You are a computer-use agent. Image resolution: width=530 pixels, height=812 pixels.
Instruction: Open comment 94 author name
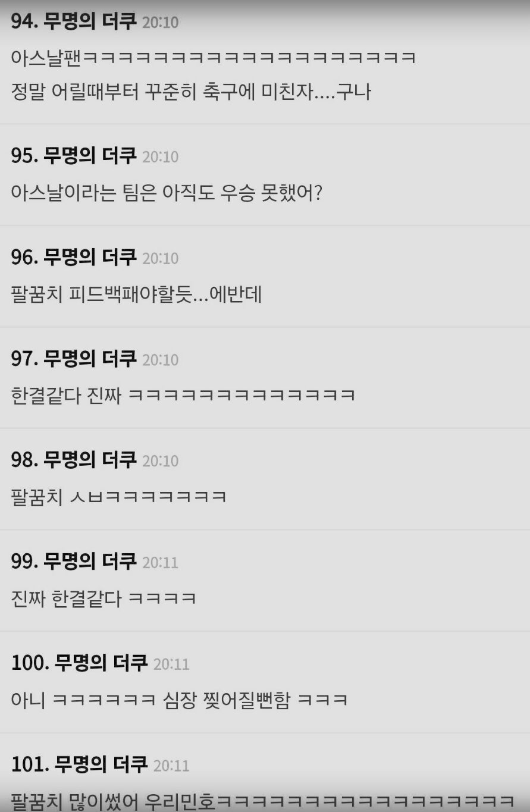click(90, 22)
